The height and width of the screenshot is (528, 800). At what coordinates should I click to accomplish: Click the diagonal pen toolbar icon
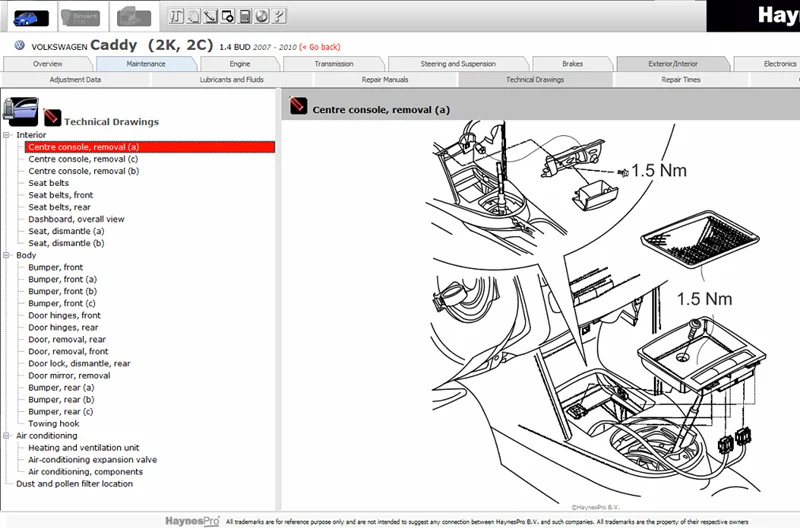click(210, 16)
